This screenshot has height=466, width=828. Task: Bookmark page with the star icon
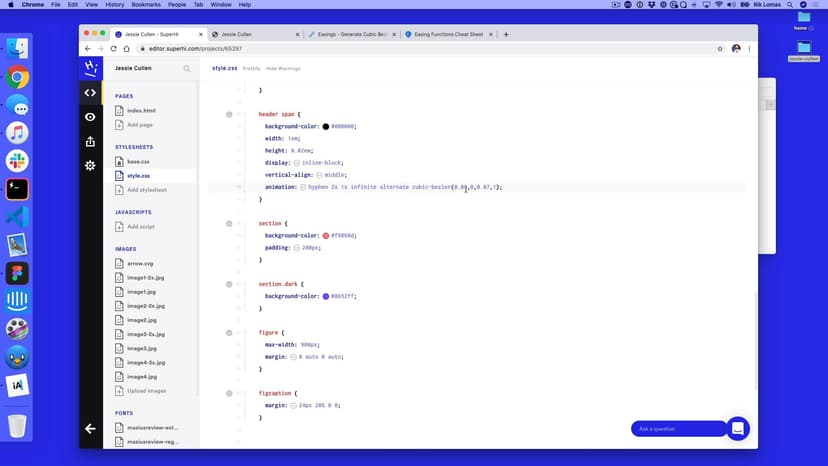click(720, 48)
